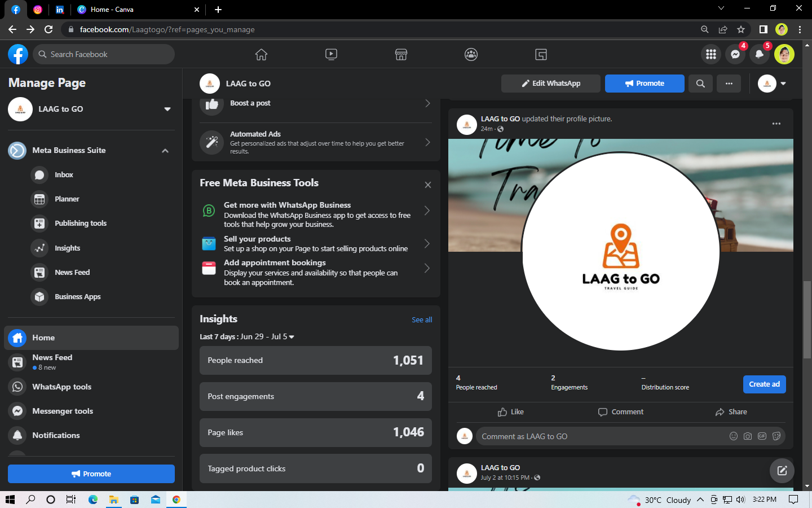This screenshot has width=812, height=508.
Task: Open the Gaming icon in top navigation
Action: (541, 54)
